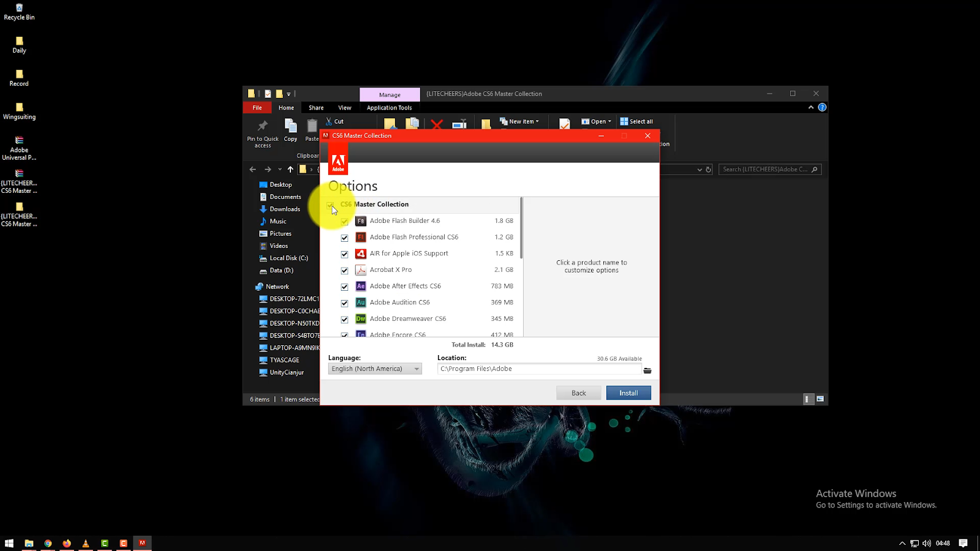
Task: Switch to the Home ribbon tab
Action: click(286, 108)
